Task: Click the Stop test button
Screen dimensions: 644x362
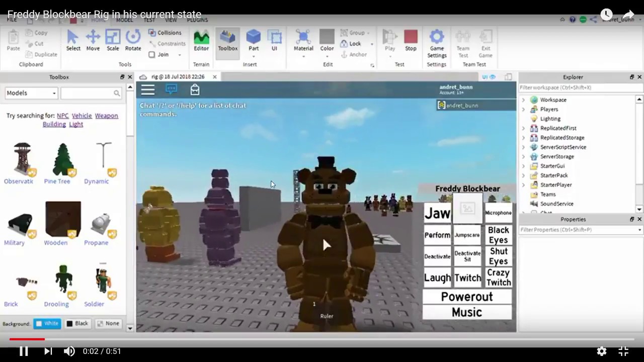Action: coord(411,40)
